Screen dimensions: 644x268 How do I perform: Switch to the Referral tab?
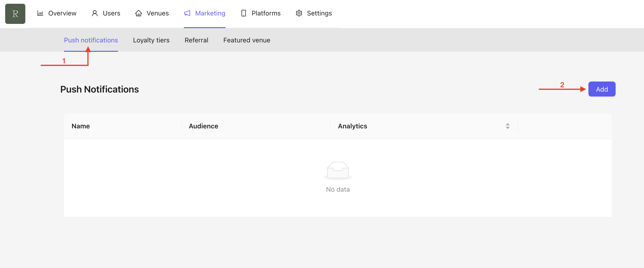(196, 40)
